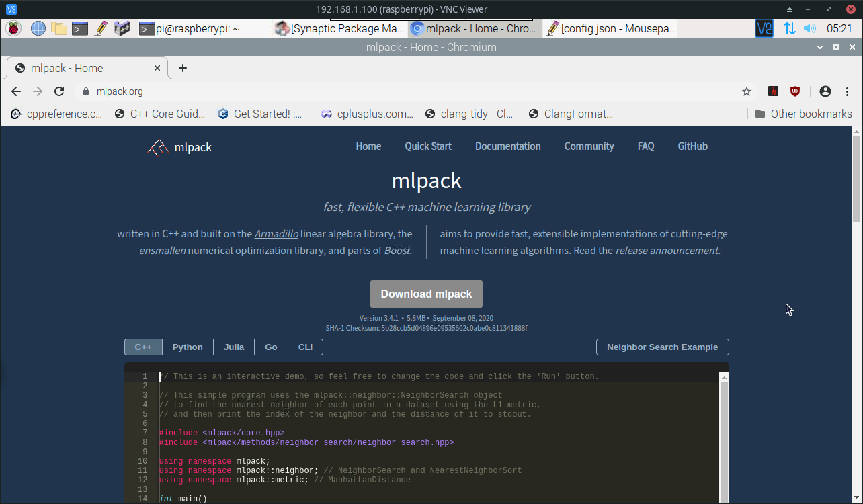The width and height of the screenshot is (863, 504).
Task: Open the black 'h' browser extension icon
Action: [x=774, y=91]
